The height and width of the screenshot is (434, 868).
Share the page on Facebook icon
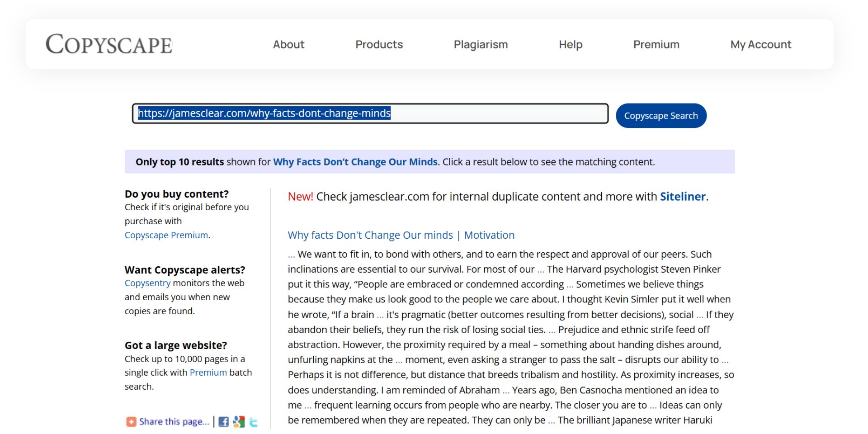coord(223,422)
